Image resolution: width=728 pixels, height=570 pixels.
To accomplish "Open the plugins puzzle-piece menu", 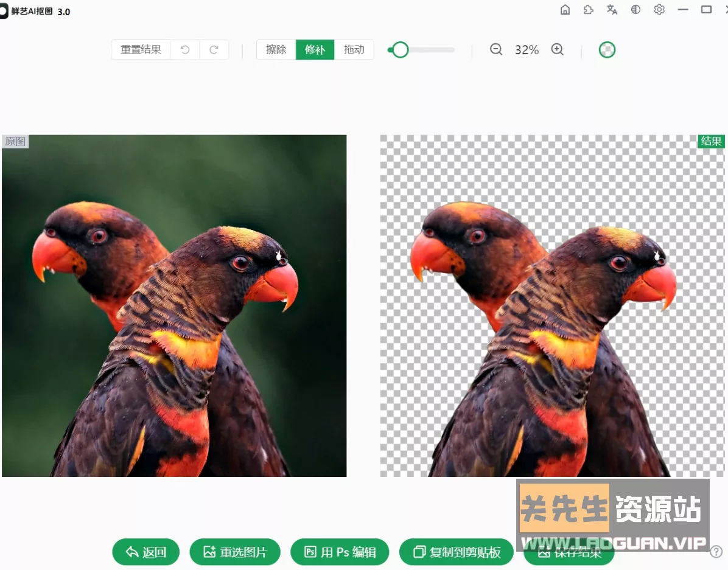I will tap(588, 10).
